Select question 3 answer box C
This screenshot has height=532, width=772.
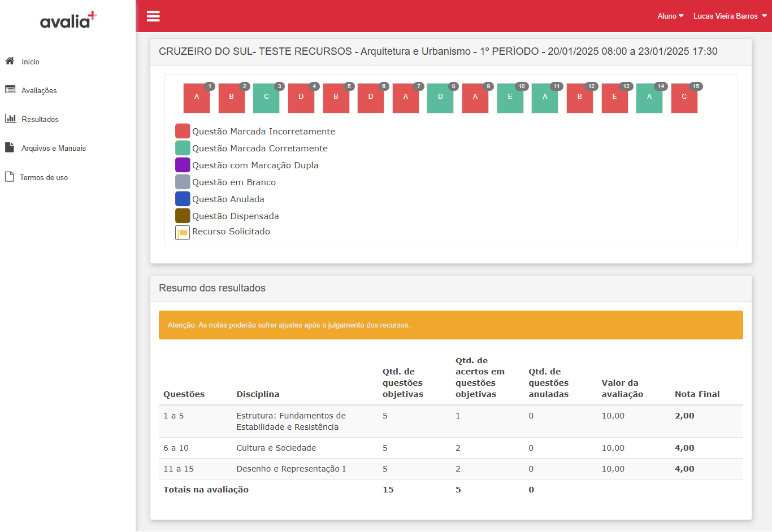click(x=266, y=98)
